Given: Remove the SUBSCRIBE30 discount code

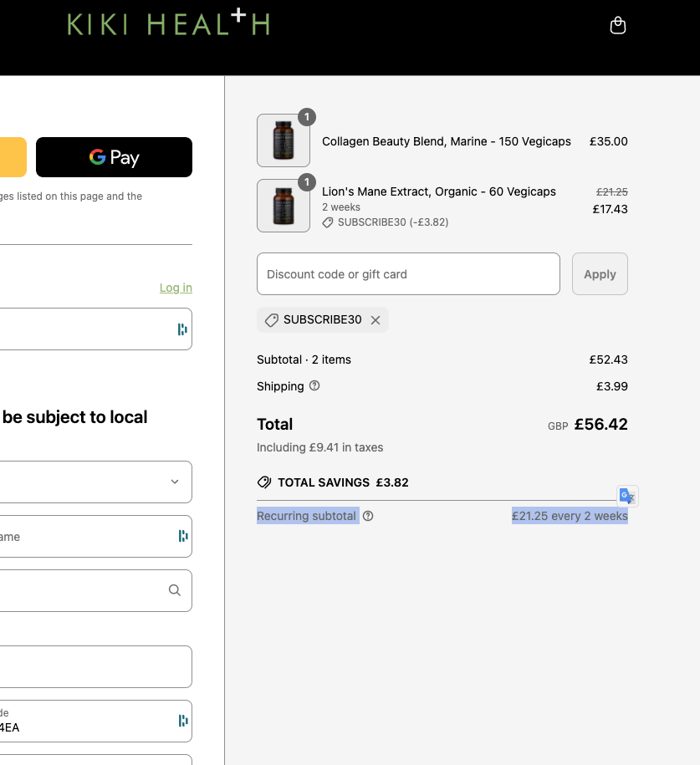Looking at the screenshot, I should click(376, 320).
